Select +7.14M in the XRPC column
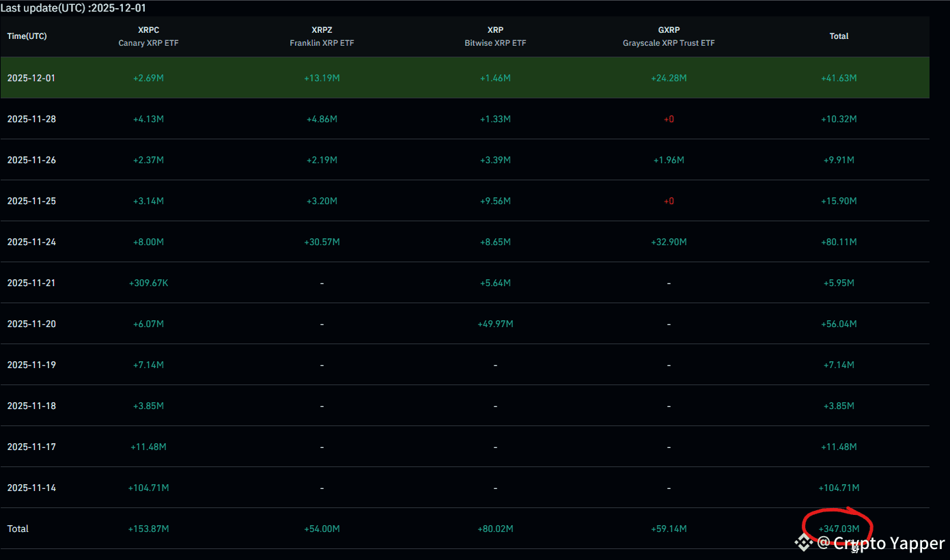 point(148,365)
